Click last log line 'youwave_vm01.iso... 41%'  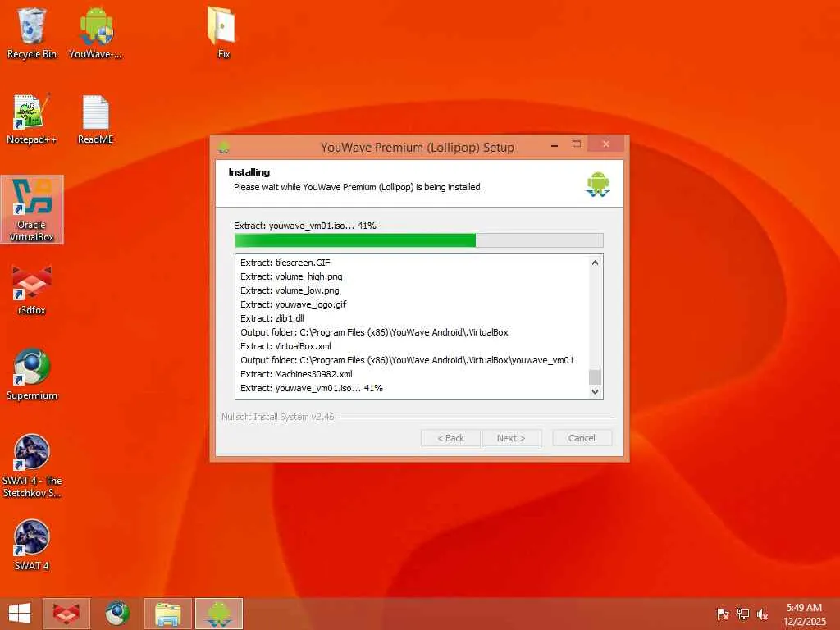pyautogui.click(x=312, y=388)
